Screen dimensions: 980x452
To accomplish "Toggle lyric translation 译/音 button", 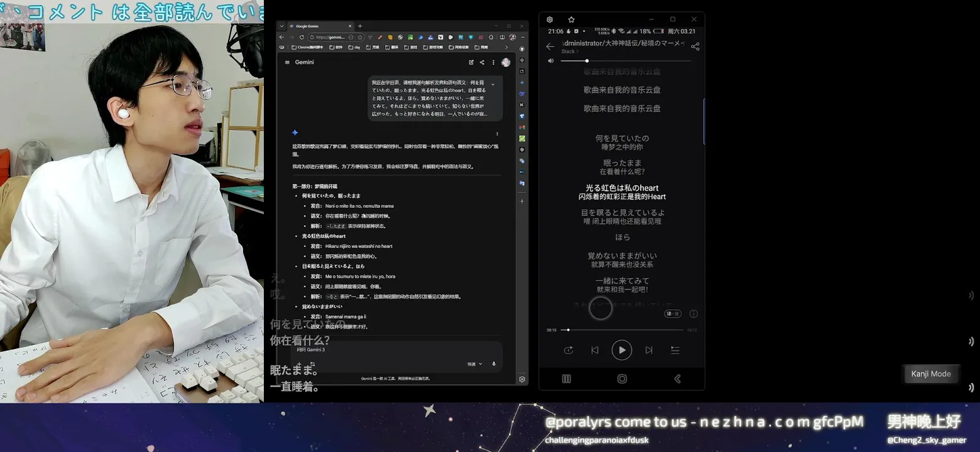I will 673,314.
